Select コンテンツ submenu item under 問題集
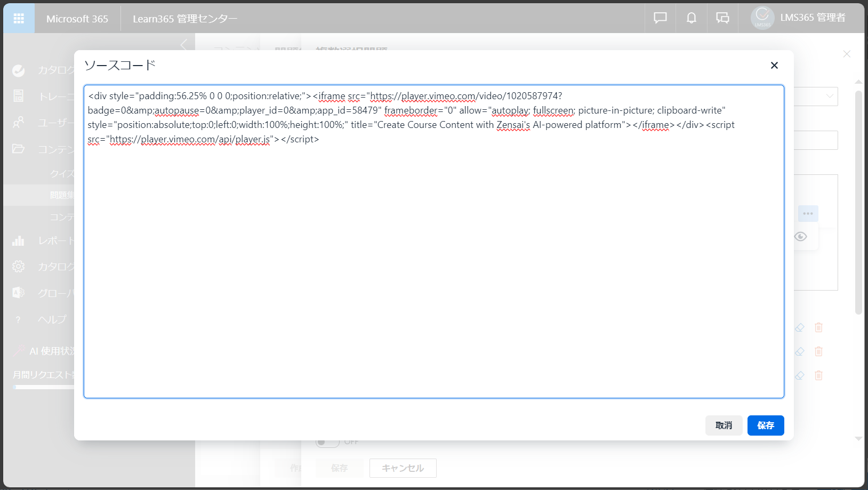This screenshot has width=868, height=490. coord(62,217)
